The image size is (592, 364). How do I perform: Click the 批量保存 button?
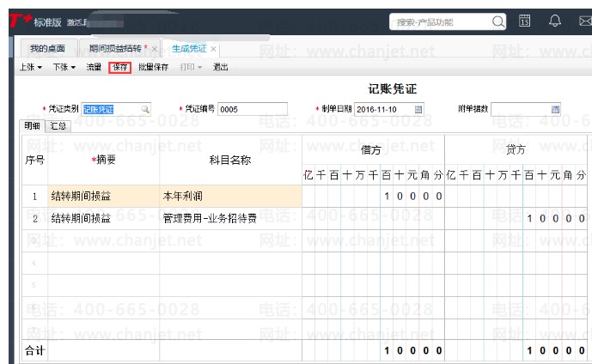(x=153, y=67)
